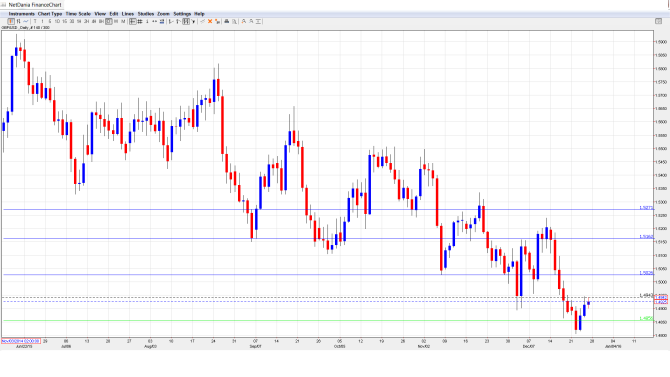This screenshot has width=670, height=377.
Task: Open the Help menu
Action: tap(199, 14)
